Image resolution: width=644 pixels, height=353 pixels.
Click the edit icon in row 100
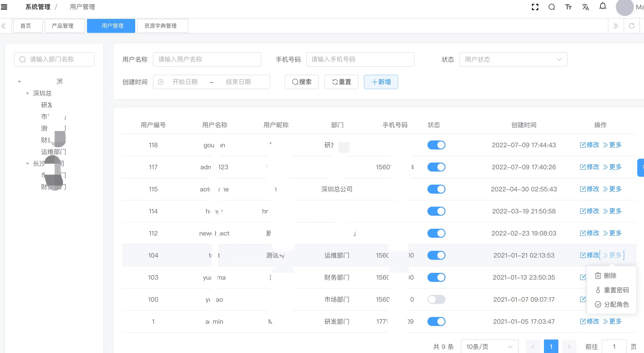point(583,299)
